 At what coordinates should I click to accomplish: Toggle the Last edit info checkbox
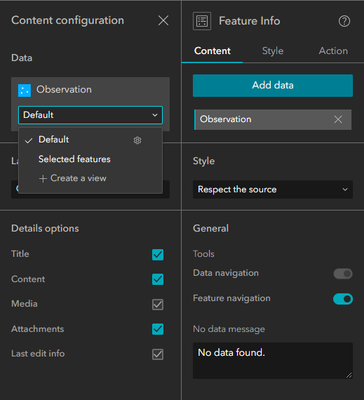coord(158,354)
